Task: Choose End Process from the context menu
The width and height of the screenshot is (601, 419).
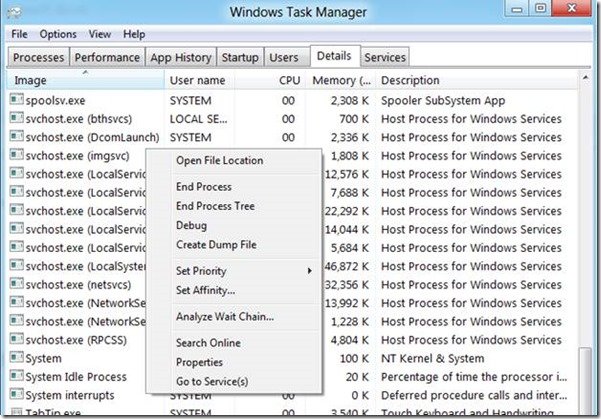Action: [x=203, y=187]
